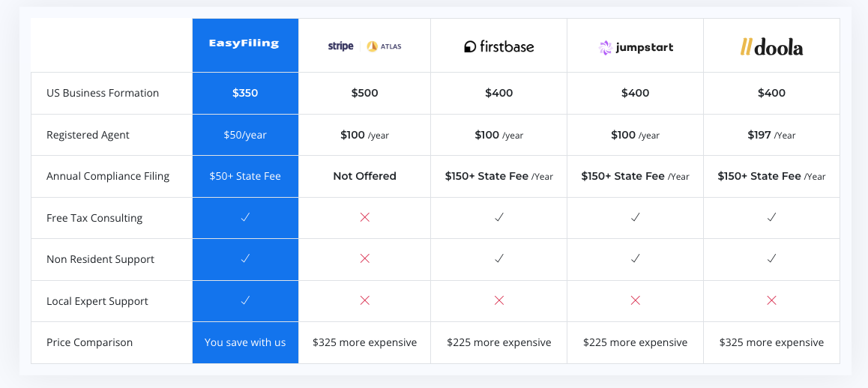Click Stripe Atlas's Non Resident Support red cross
Viewport: 868px width, 388px height.
365,258
